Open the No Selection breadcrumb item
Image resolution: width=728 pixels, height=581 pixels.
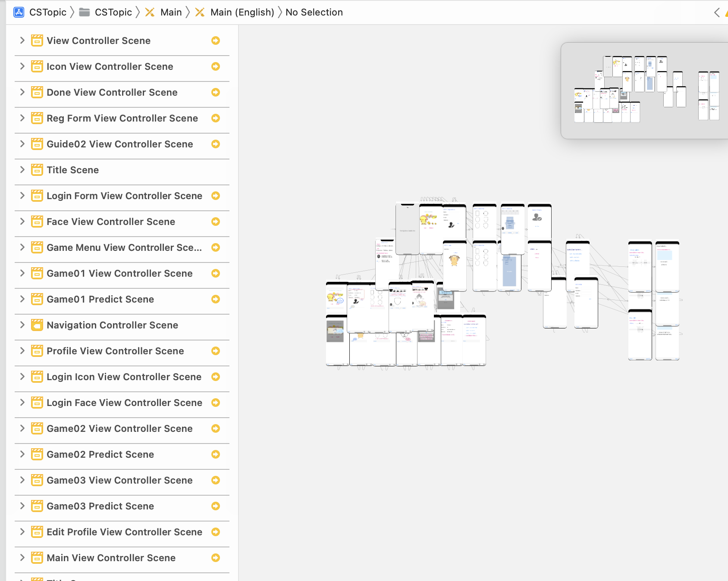point(314,12)
